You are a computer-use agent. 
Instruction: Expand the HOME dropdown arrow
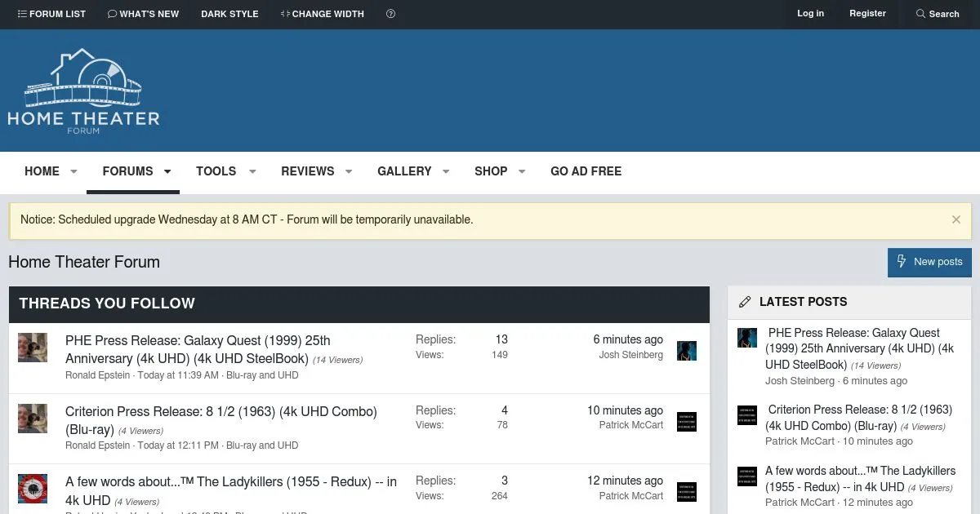tap(73, 171)
